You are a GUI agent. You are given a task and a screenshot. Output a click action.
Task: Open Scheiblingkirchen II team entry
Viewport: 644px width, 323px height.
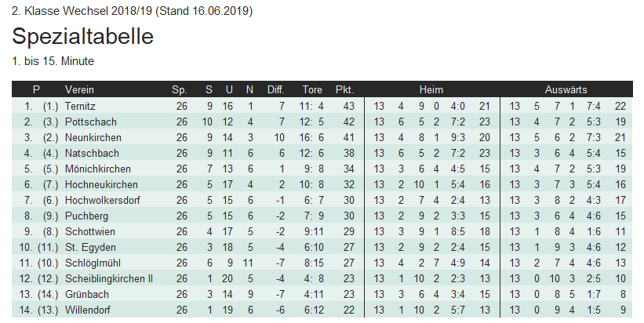point(108,278)
